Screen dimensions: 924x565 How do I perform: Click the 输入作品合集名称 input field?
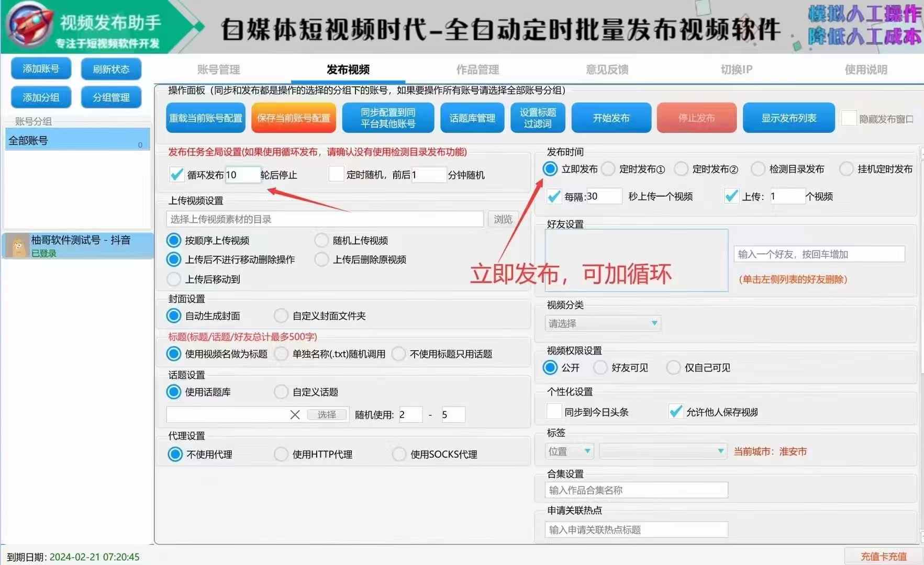point(636,490)
